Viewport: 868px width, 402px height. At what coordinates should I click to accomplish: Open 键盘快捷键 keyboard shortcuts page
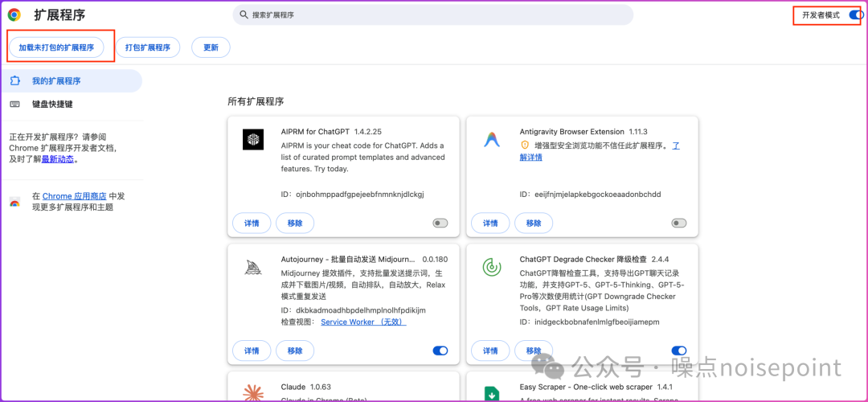(52, 105)
